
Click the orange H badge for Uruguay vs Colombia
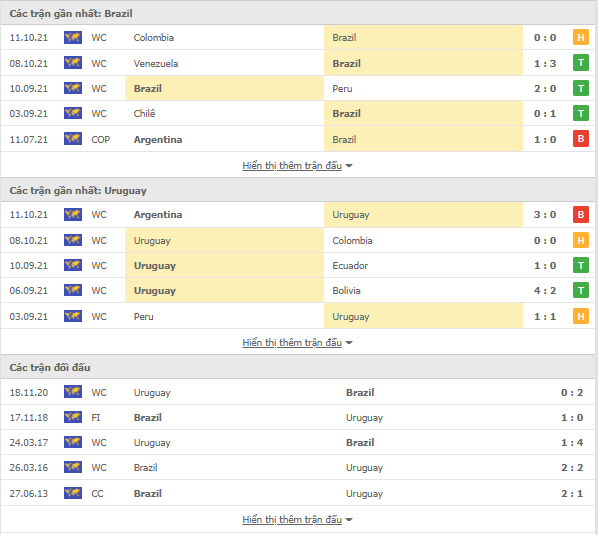click(x=580, y=240)
